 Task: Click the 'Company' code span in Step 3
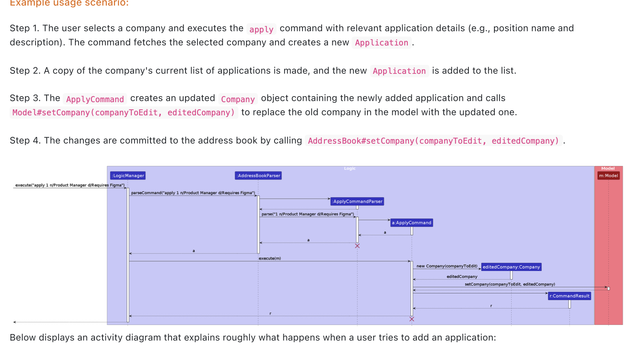coord(238,99)
